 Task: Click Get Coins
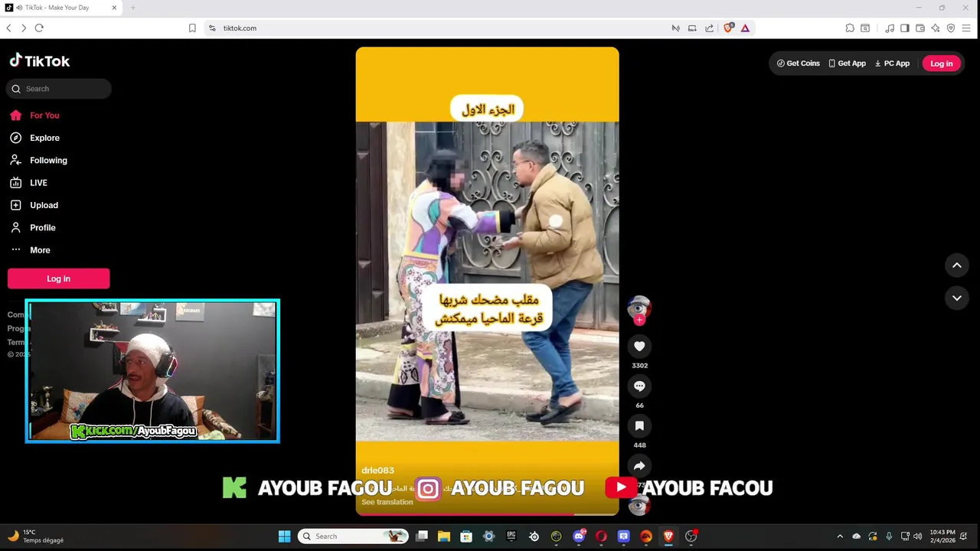click(799, 64)
